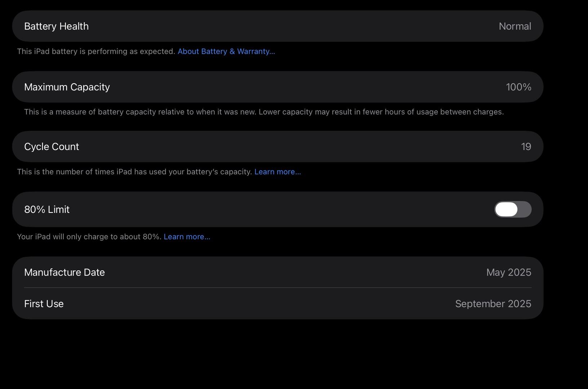Screen dimensions: 588x389
Task: Click the Normal battery health status
Action: 514,26
